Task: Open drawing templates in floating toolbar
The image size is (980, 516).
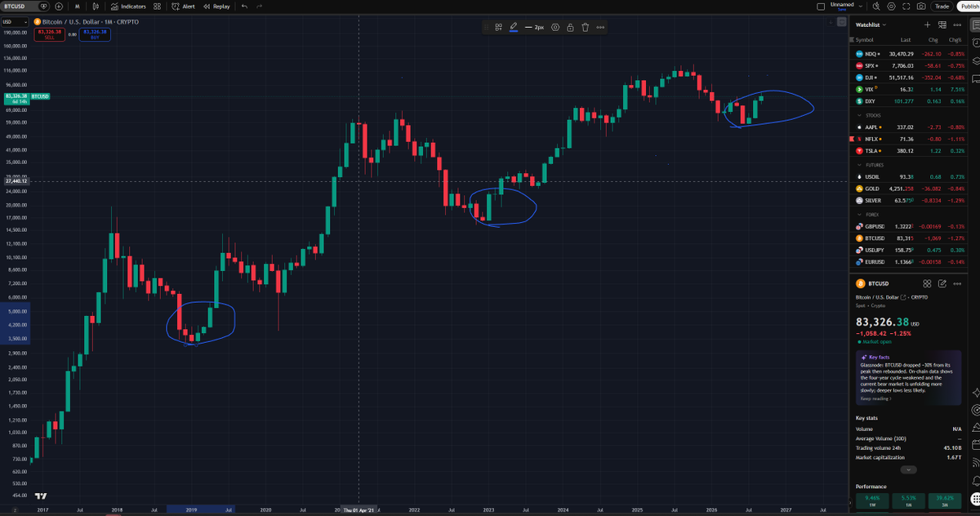Action: (x=498, y=27)
